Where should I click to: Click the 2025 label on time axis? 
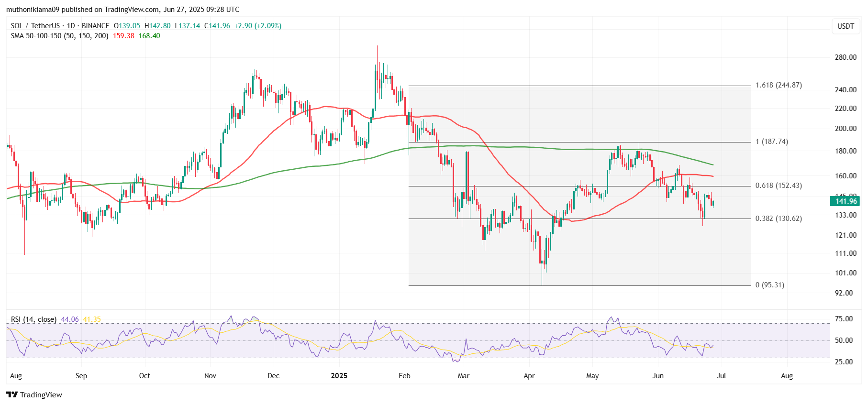[x=339, y=376]
